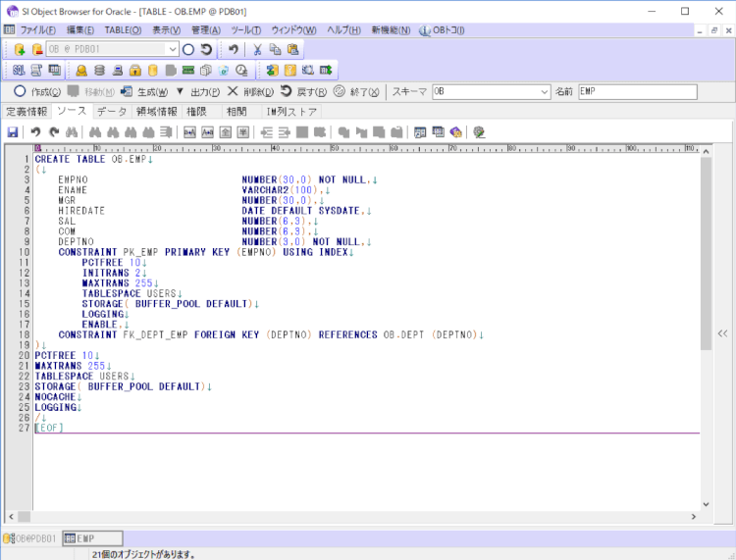Image resolution: width=736 pixels, height=560 pixels.
Task: Click the yellow question mark help icon
Action: 289,71
